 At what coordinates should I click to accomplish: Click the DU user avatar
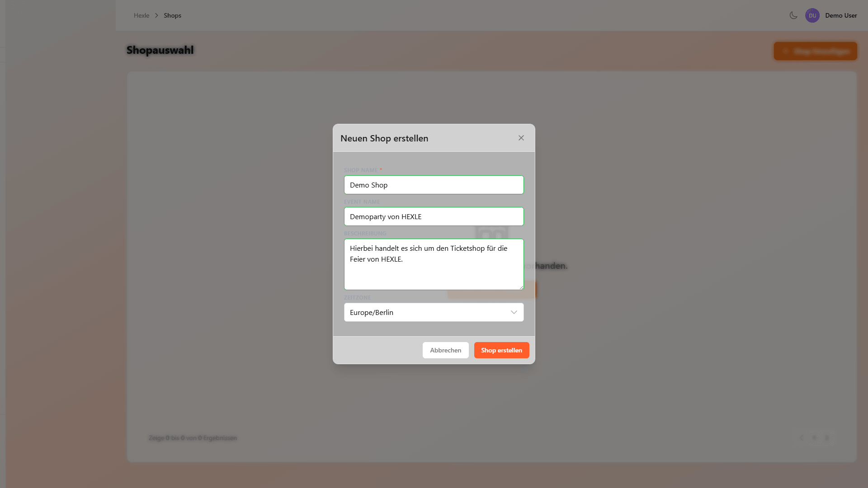(812, 15)
